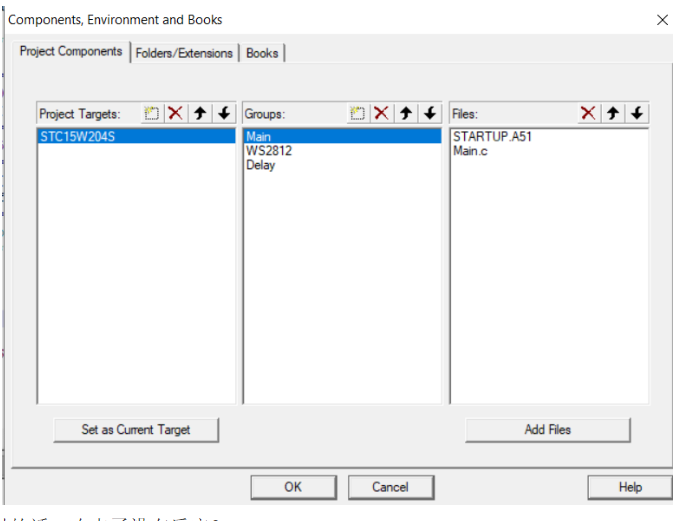This screenshot has width=689, height=521.
Task: Confirm with the OK button
Action: tap(294, 487)
